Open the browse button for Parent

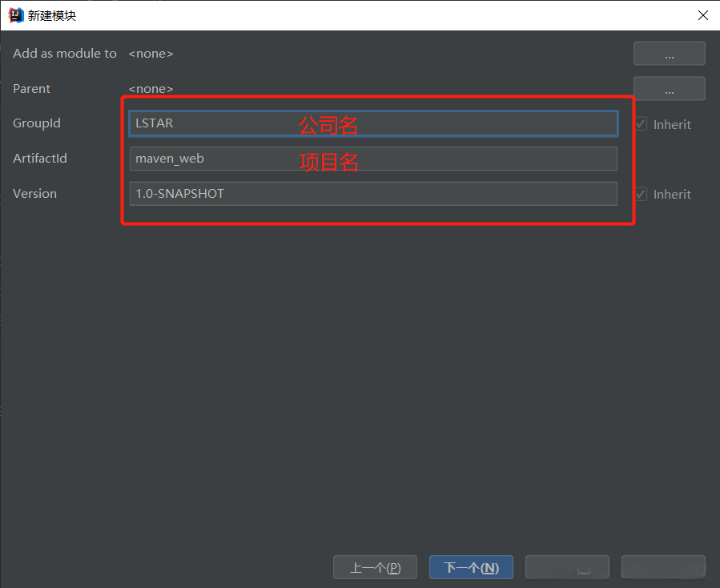click(669, 89)
